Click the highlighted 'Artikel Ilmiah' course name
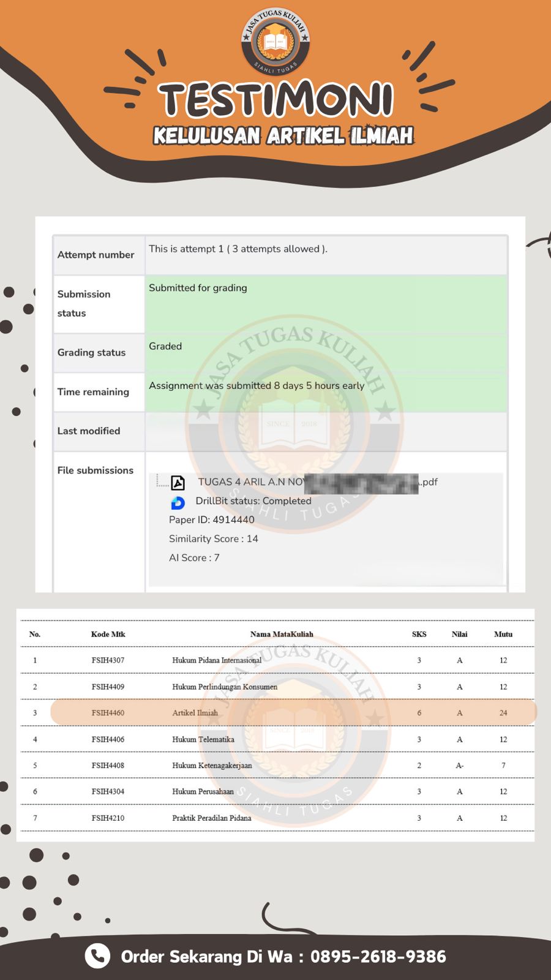The width and height of the screenshot is (551, 980). pos(195,713)
